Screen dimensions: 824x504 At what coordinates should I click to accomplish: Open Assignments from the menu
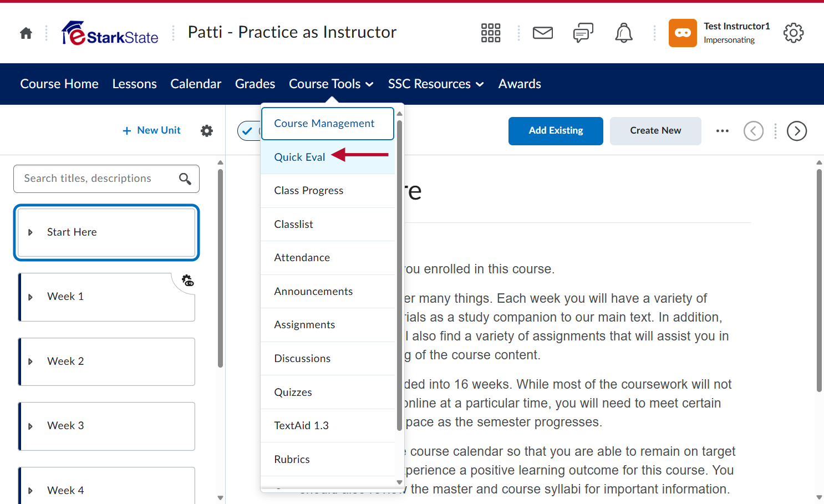328,325
